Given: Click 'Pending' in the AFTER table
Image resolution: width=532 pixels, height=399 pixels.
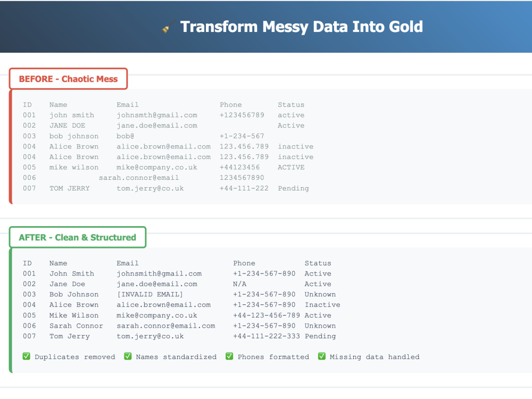Looking at the screenshot, I should coord(320,336).
